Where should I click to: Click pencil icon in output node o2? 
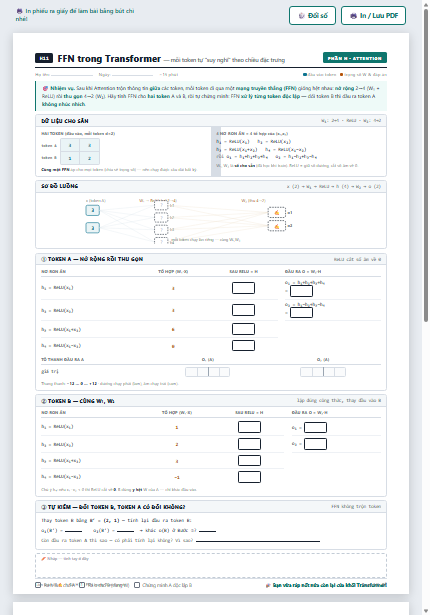pos(277,226)
